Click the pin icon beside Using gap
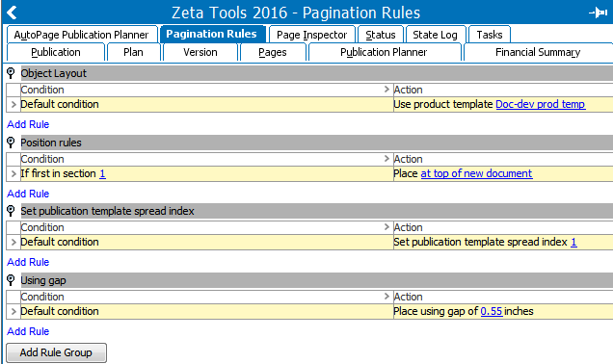Image resolution: width=613 pixels, height=364 pixels. click(x=11, y=280)
